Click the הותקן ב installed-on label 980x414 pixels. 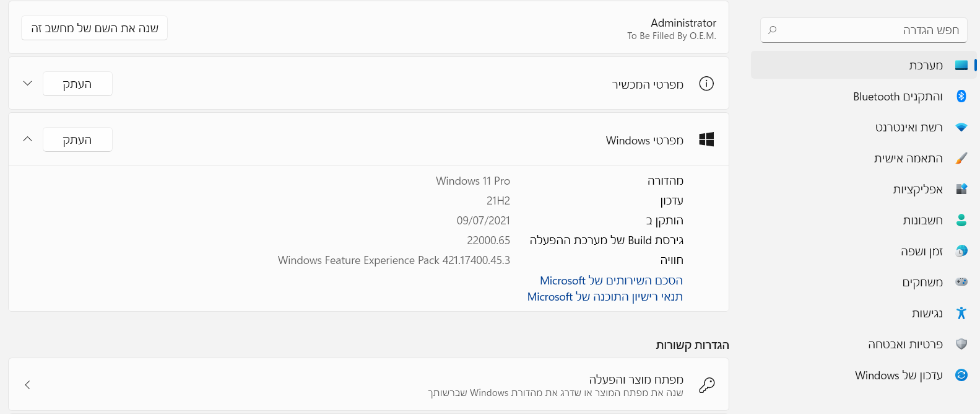click(x=665, y=221)
